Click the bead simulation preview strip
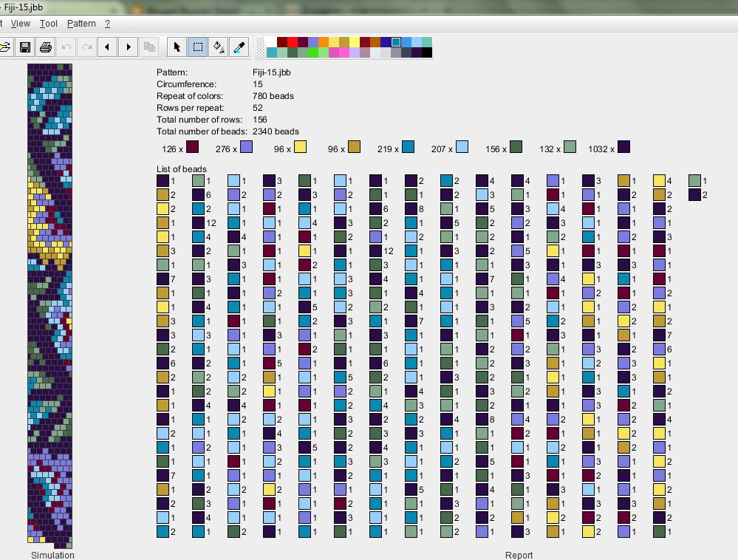 coord(50,306)
